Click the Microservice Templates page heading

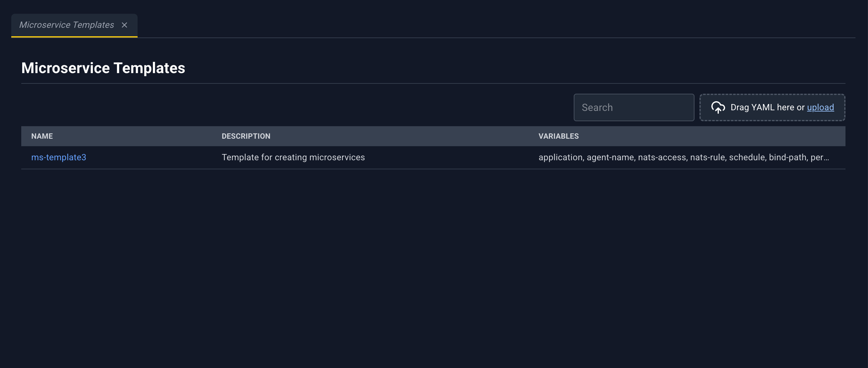tap(103, 68)
